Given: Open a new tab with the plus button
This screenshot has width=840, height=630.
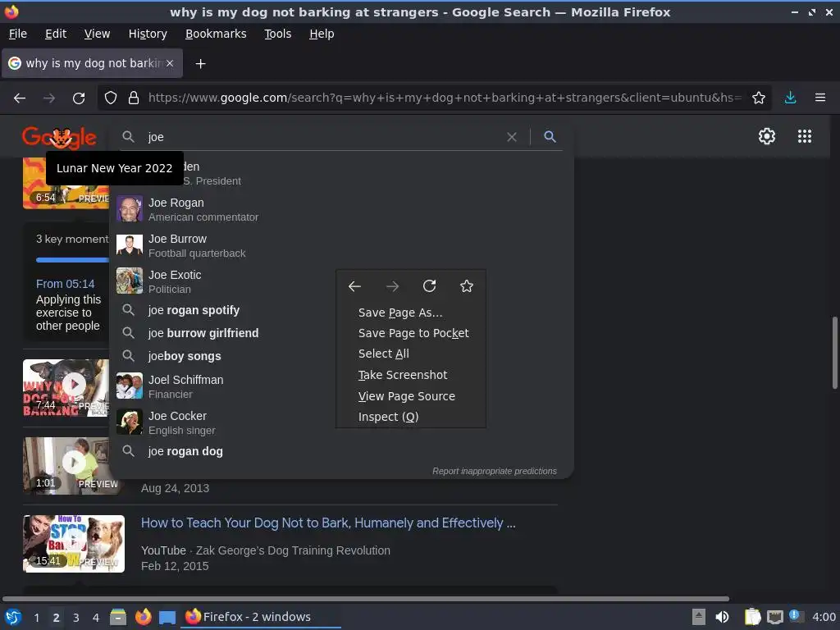Looking at the screenshot, I should coord(200,64).
